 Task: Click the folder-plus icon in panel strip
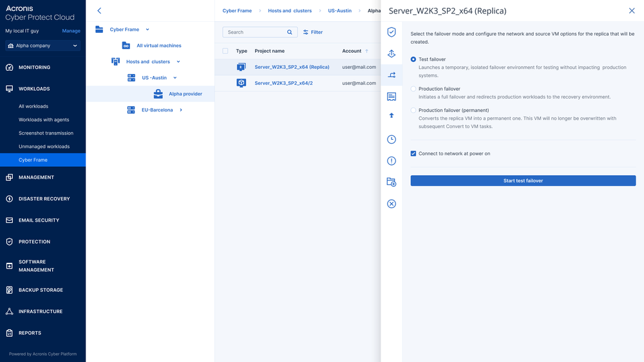click(x=392, y=182)
